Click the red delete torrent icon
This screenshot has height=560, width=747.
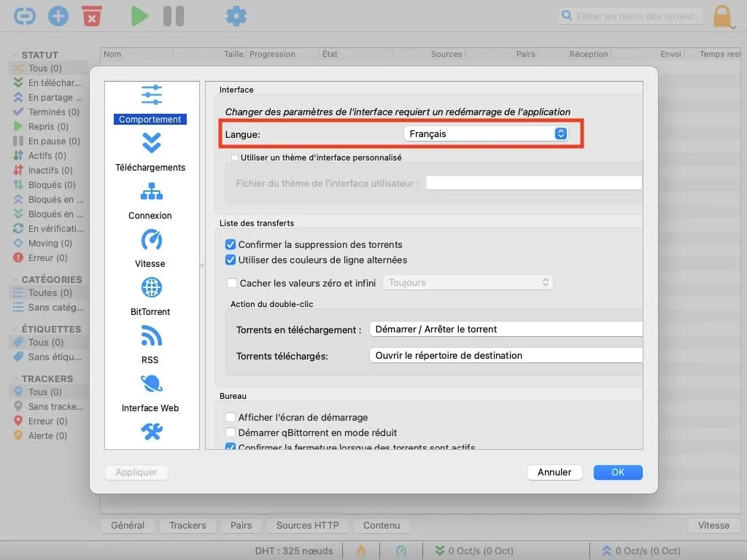[x=92, y=16]
